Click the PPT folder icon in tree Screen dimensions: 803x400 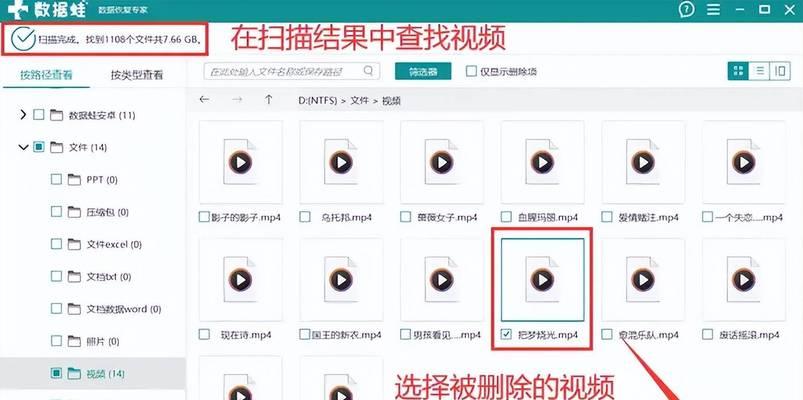click(x=75, y=180)
